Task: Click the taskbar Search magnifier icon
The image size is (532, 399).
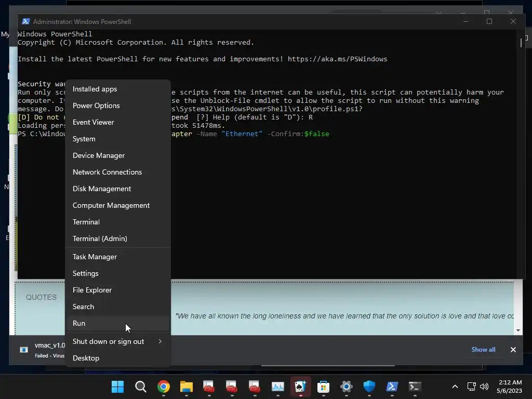Action: point(140,387)
